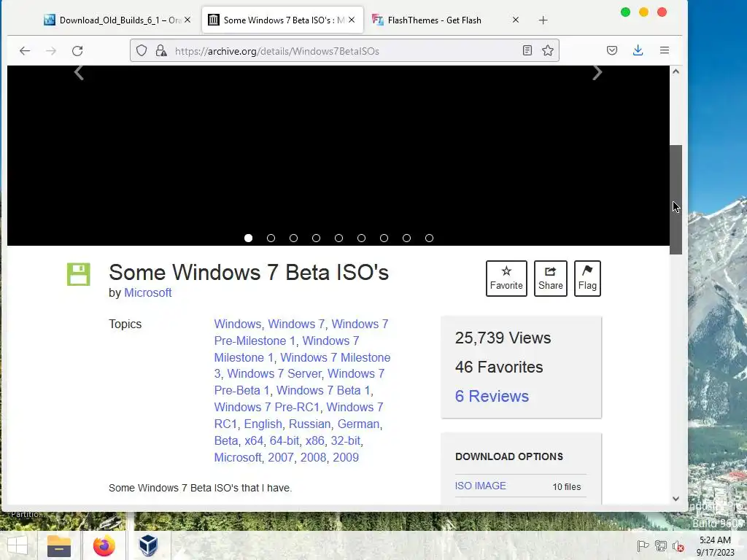Open the German topic link
The image size is (747, 560).
(358, 424)
